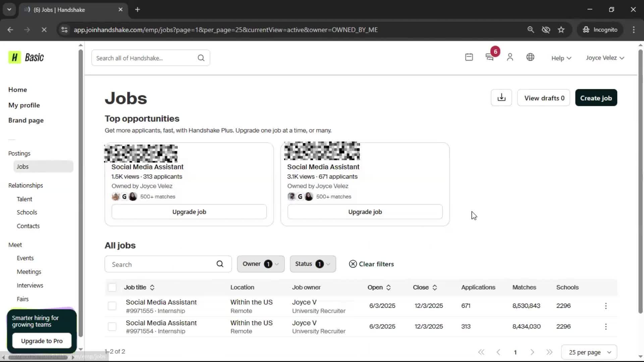This screenshot has width=644, height=362.
Task: Open the Joyce Velez account menu
Action: [x=605, y=58]
